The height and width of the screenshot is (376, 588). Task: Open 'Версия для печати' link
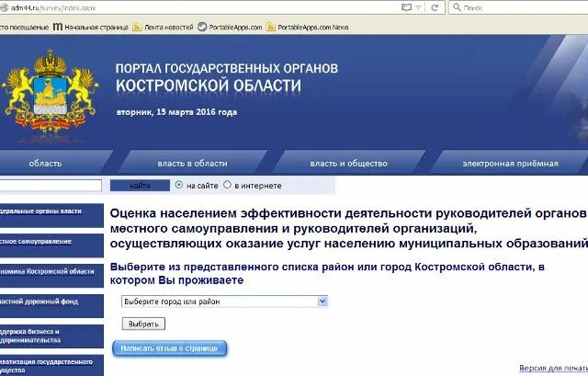click(x=553, y=368)
